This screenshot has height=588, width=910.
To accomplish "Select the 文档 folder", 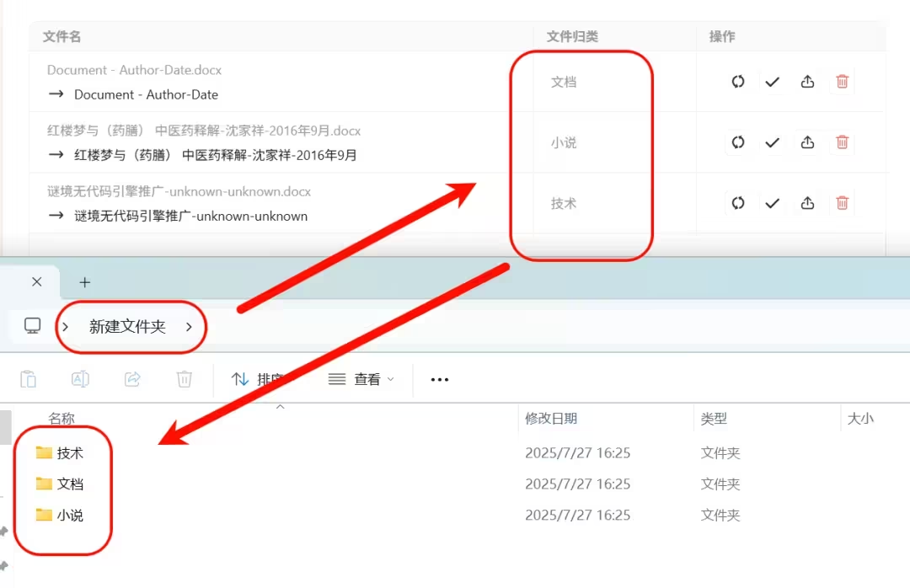I will [x=60, y=484].
